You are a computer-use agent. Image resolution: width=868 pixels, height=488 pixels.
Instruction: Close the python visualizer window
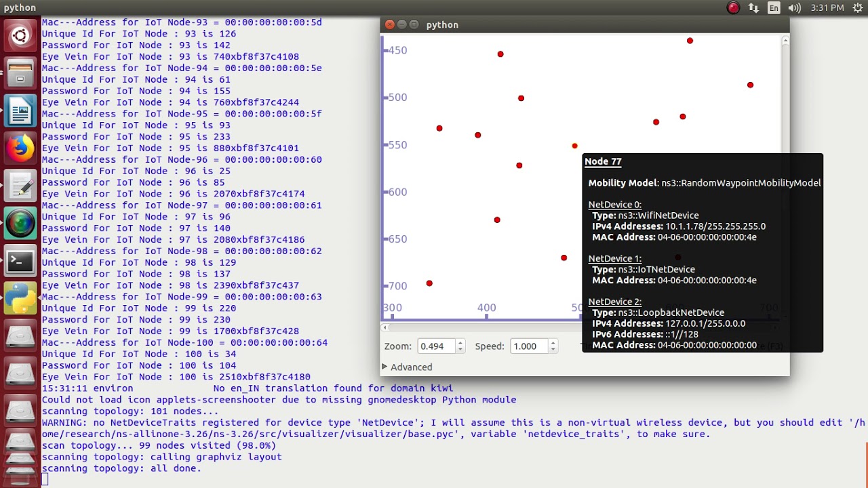tap(389, 24)
